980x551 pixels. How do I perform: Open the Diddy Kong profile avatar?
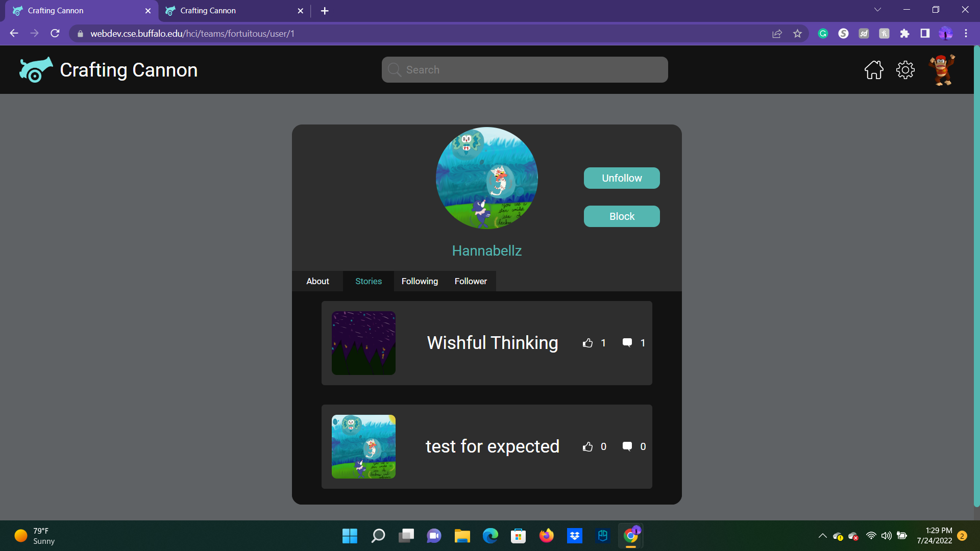pos(942,70)
